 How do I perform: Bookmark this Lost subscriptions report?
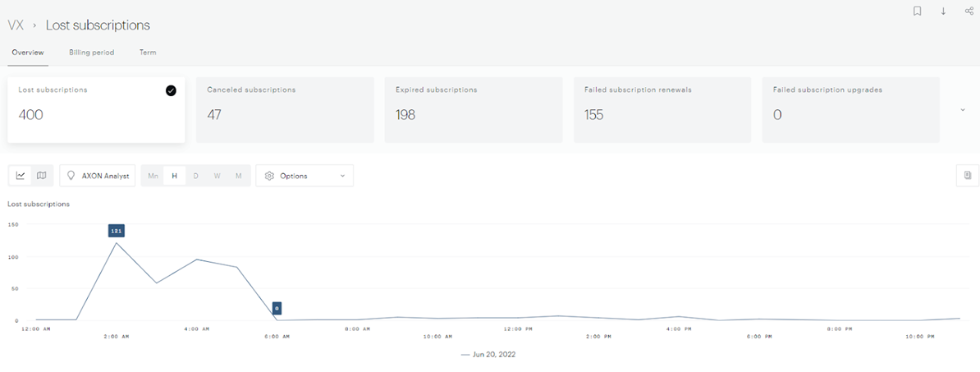pos(918,11)
